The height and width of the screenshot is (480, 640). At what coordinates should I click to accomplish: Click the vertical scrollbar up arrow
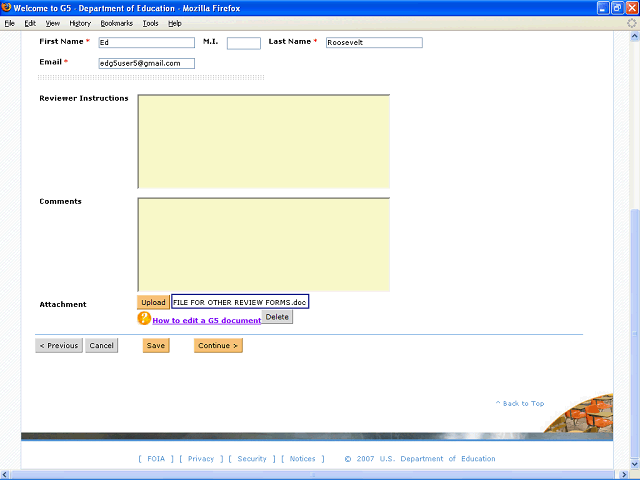634,36
